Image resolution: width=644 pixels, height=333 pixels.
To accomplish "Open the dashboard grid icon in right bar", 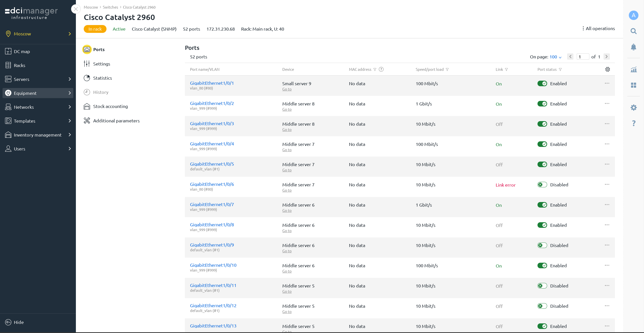I will (x=633, y=85).
